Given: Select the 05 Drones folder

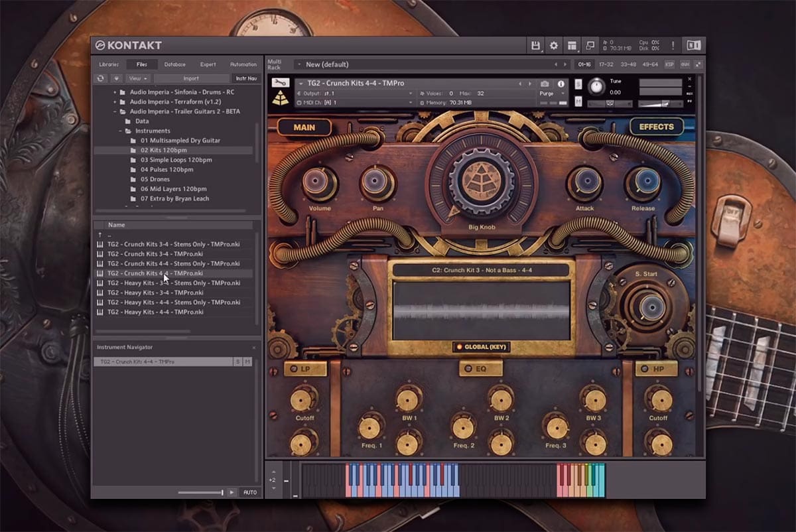Looking at the screenshot, I should click(x=155, y=179).
